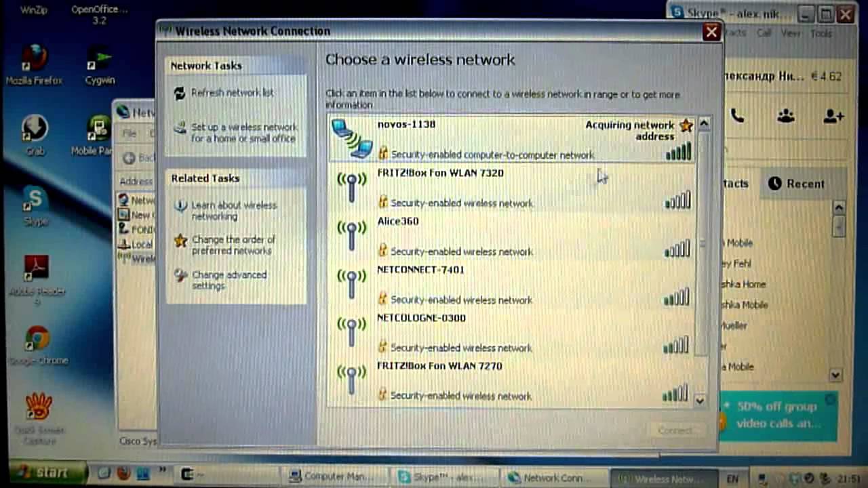Click the antenna icon for NETCOLOGNE-0300
Screen dimensions: 868x488
pos(351,331)
